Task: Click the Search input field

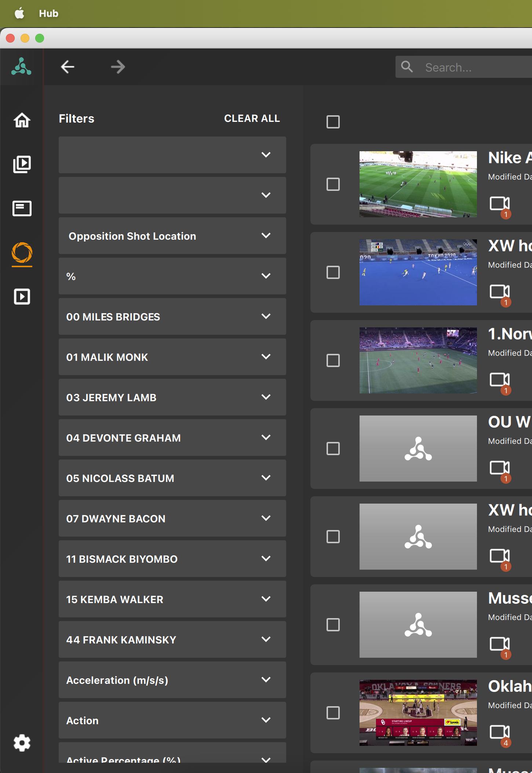Action: [x=464, y=67]
